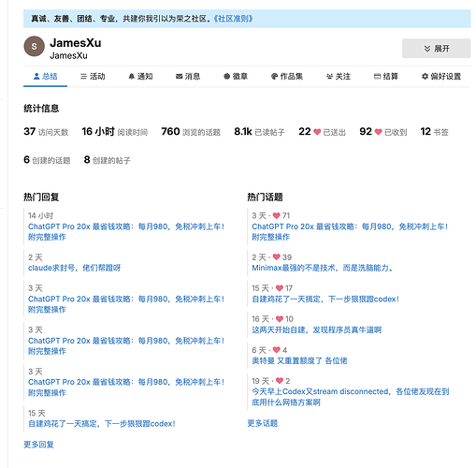View more replies via 更多回复
Screen dimensions: 476x468
(x=38, y=445)
